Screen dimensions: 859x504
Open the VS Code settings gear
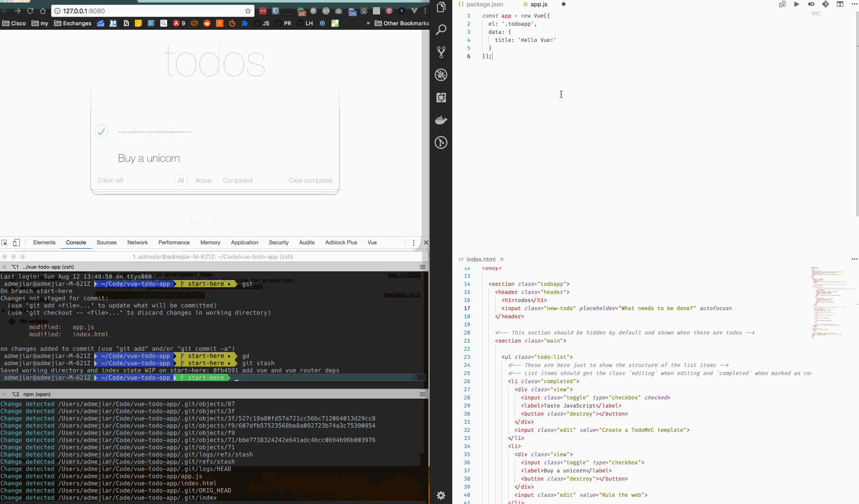441,495
